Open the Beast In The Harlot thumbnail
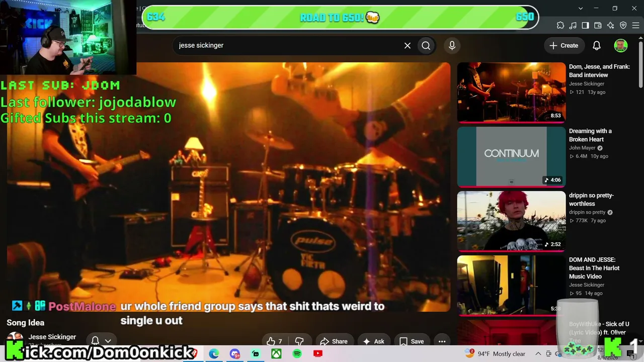This screenshot has height=362, width=644. [511, 286]
